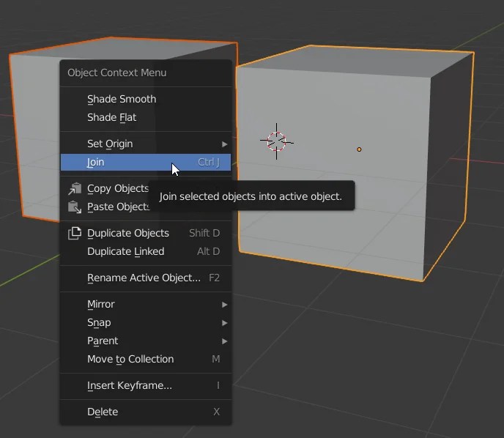Open the Set Origin submenu

(x=146, y=144)
